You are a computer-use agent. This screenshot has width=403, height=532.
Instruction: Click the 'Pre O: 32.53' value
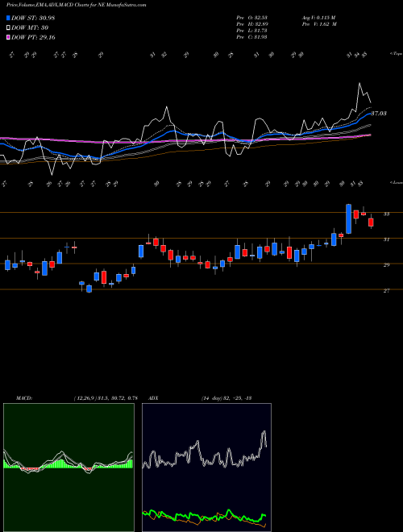251,18
